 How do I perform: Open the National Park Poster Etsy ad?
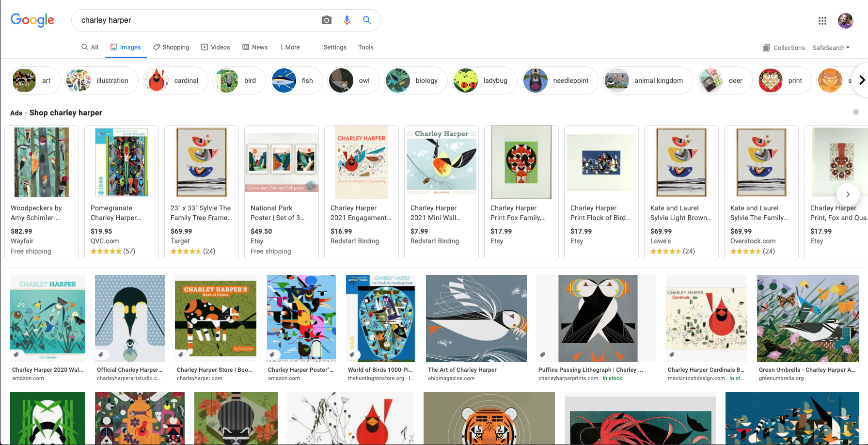282,192
